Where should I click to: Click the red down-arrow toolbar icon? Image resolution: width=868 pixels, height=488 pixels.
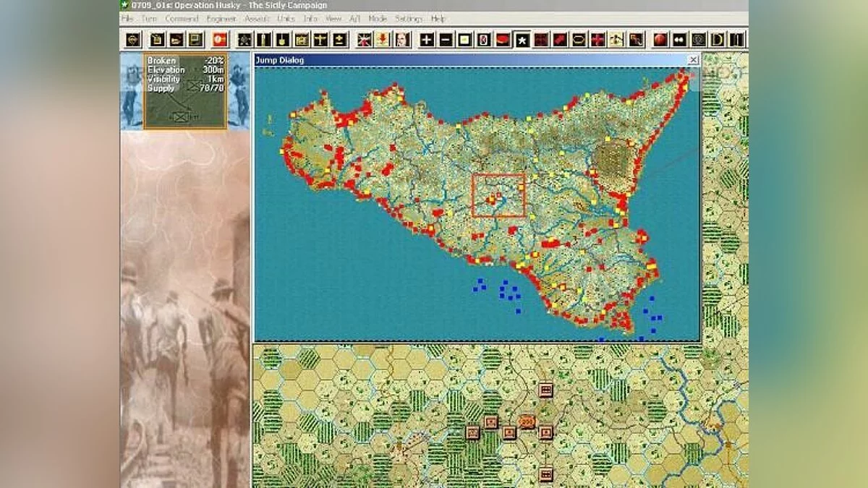click(383, 39)
